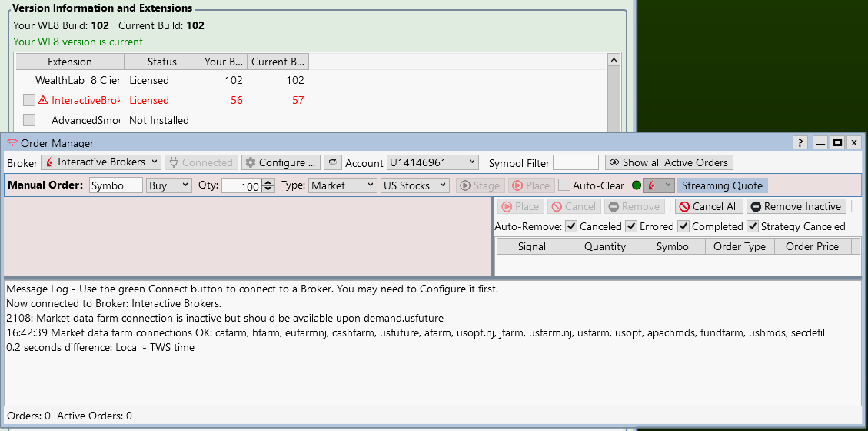Uncheck the Canceled auto-remove checkbox
This screenshot has height=431, width=868.
571,226
